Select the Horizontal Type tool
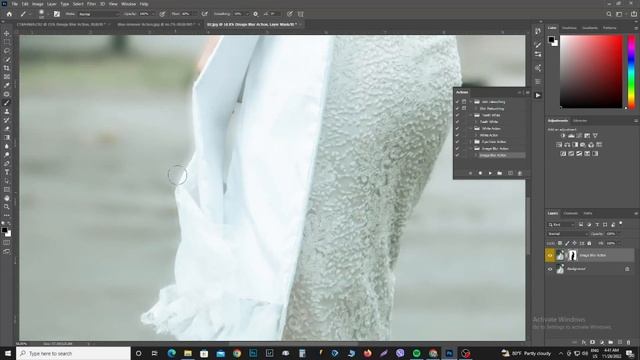This screenshot has height=360, width=640. coord(7,172)
